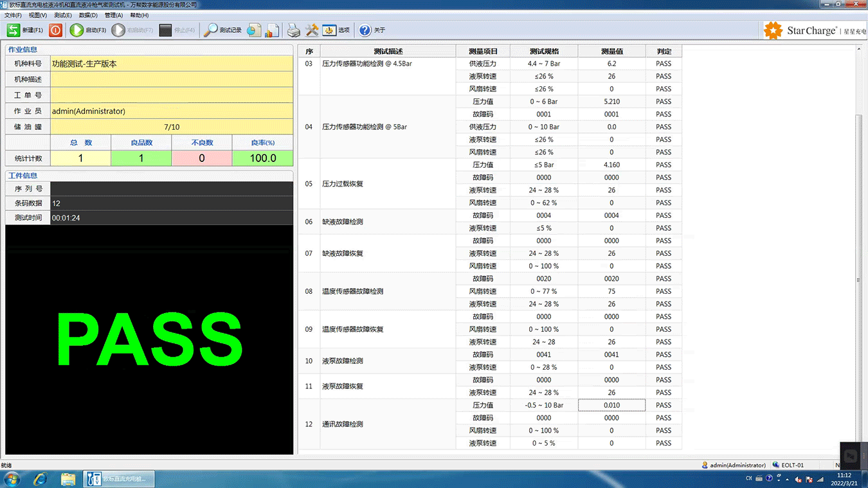Image resolution: width=868 pixels, height=488 pixels.
Task: Open the hammer and wrench tools icon
Action: (x=312, y=30)
